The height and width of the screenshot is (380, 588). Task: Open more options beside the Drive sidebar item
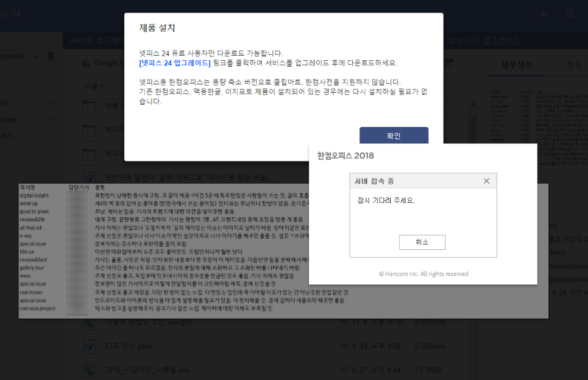pyautogui.click(x=50, y=120)
